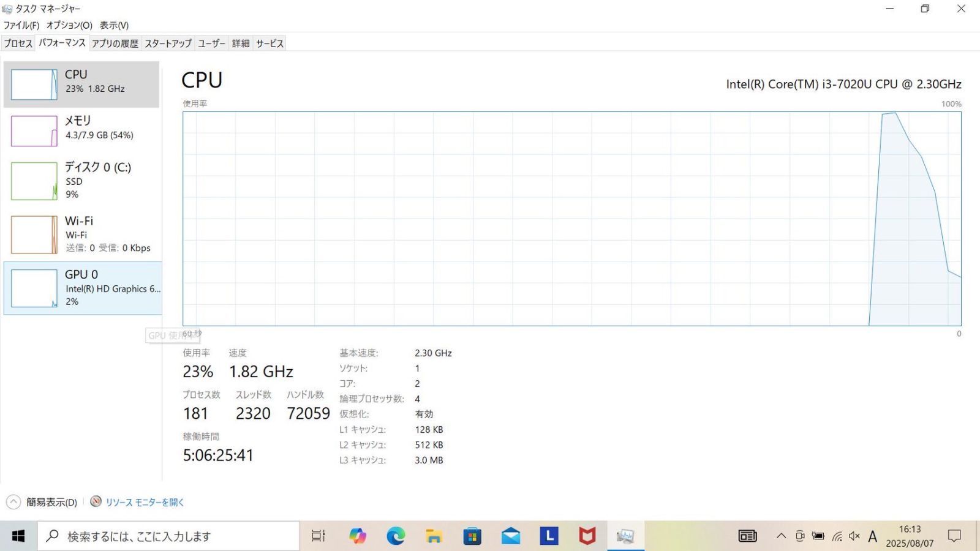The height and width of the screenshot is (551, 980).
Task: Click the メモリ mini graph thumbnail
Action: point(34,131)
